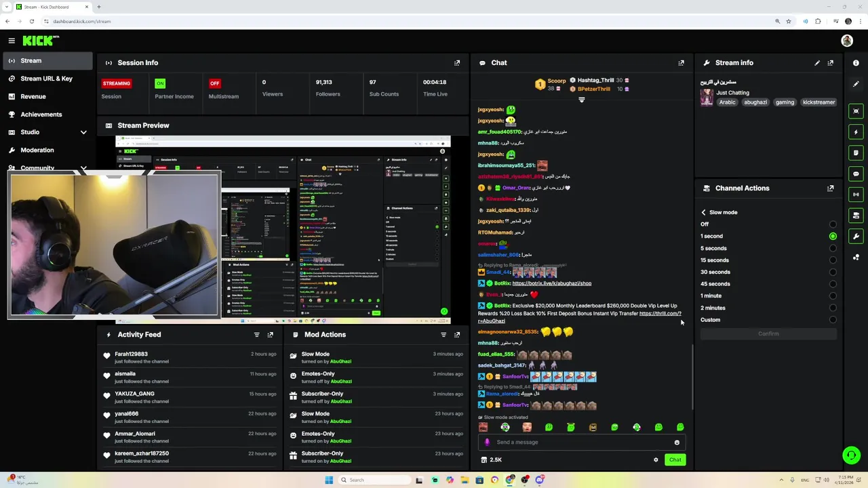
Task: Click the profile avatar in the top bar
Action: (x=847, y=41)
